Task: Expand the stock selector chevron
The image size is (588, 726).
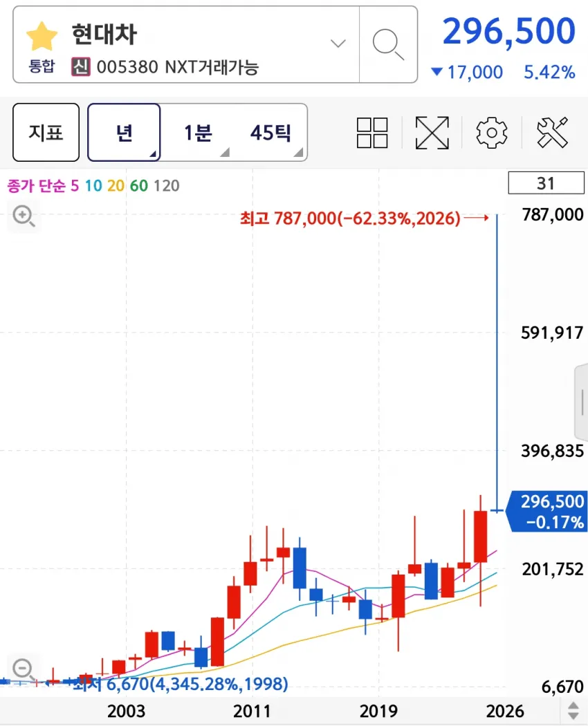Action: 338,44
